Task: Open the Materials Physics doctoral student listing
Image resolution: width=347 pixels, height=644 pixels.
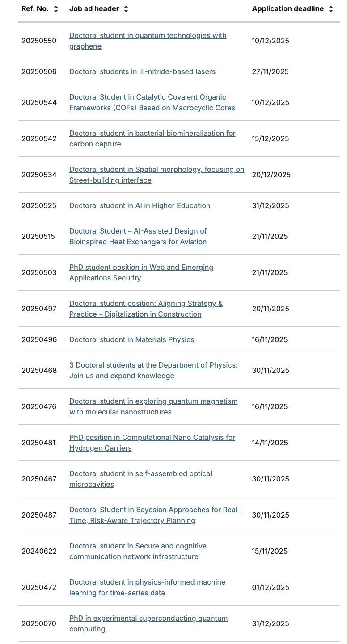Action: 131,339
